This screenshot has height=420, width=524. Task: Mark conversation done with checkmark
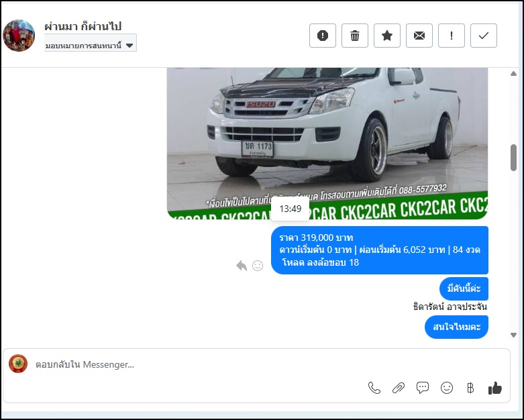coord(484,36)
